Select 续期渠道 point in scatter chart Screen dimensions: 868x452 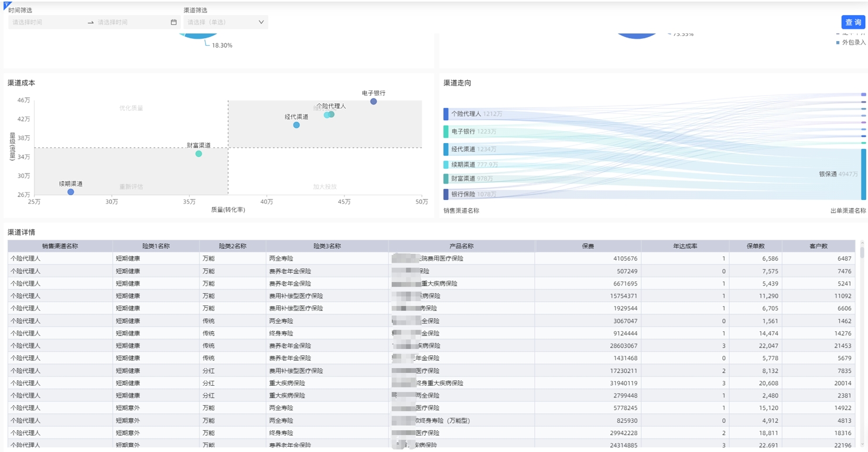(70, 192)
